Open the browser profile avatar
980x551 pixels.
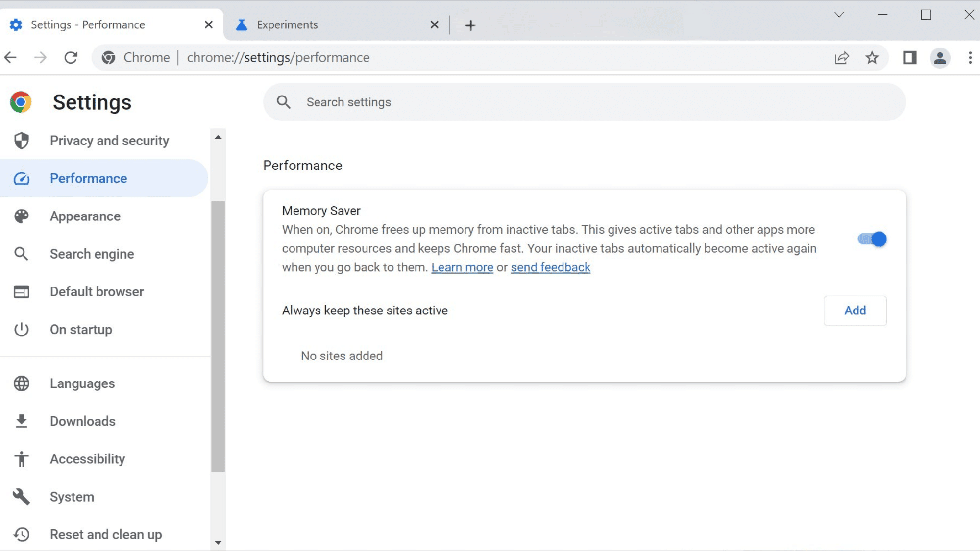[x=940, y=57]
